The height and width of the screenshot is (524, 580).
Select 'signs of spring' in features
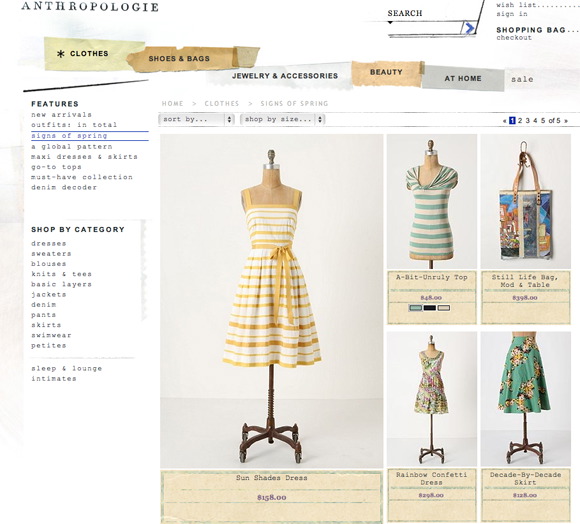[x=69, y=136]
